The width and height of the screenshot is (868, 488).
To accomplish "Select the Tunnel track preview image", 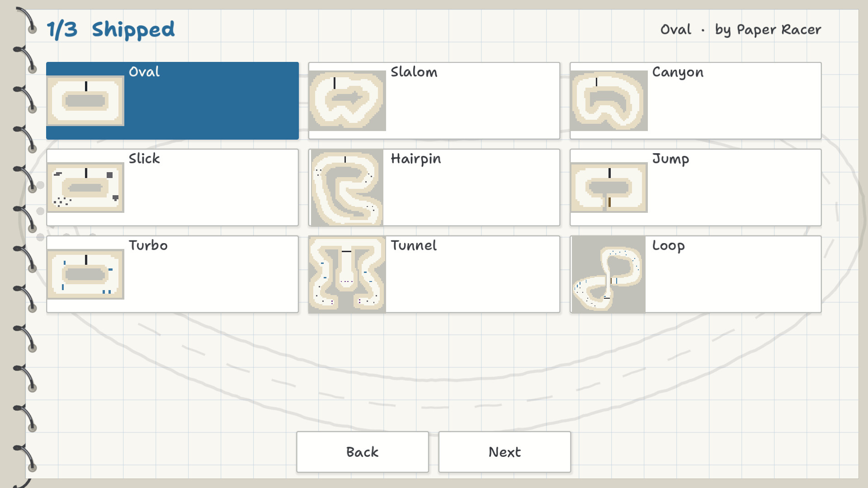I will [x=348, y=274].
